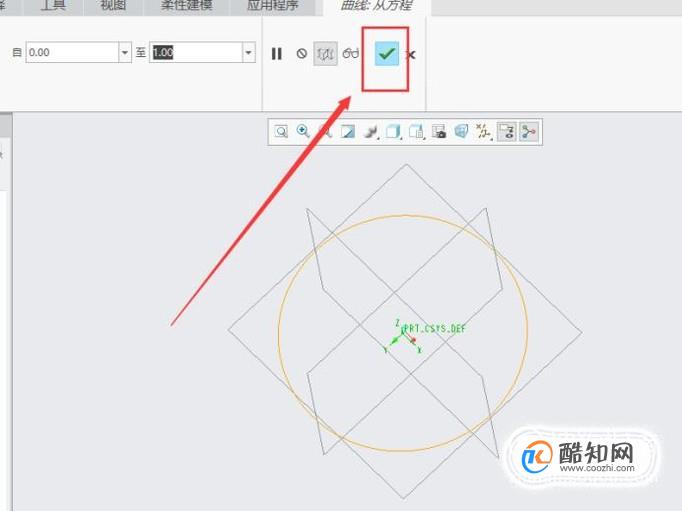Open the display style cube icon

pos(393,131)
